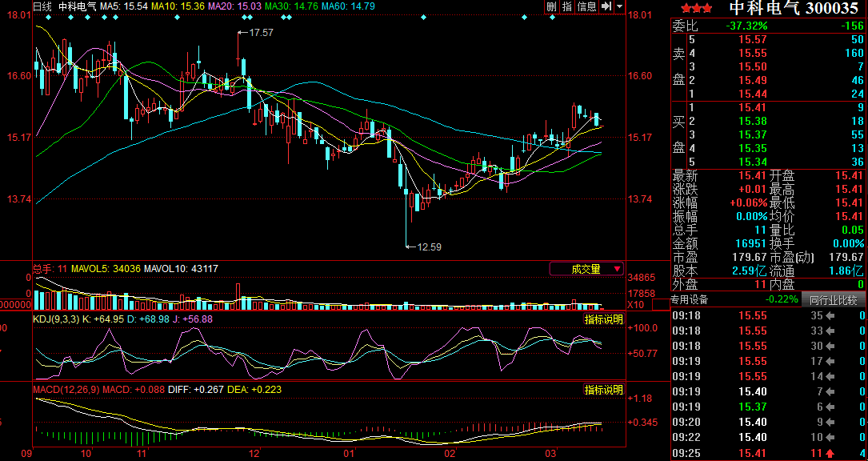Click the red up-arrow on the 09:25 trade

[832, 453]
